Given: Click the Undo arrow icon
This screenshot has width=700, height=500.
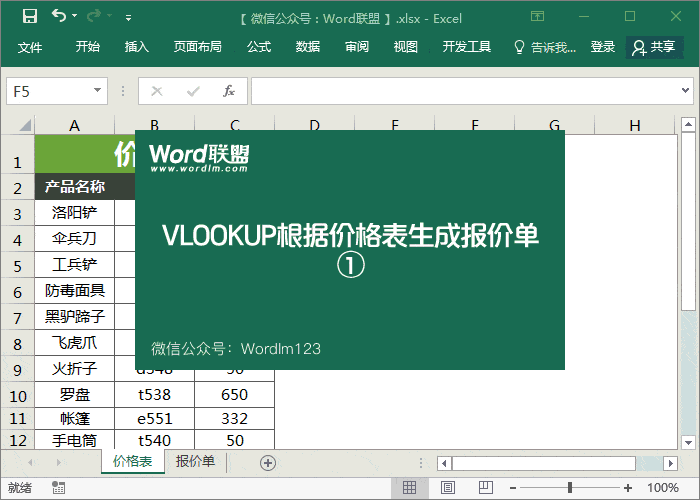Looking at the screenshot, I should tap(58, 16).
